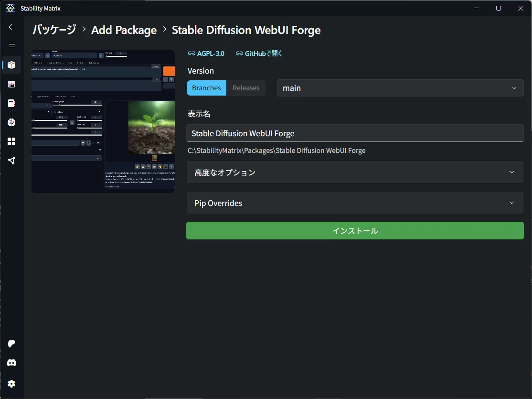The width and height of the screenshot is (532, 399).
Task: Navigate to パッケージ breadcrumb
Action: [54, 30]
